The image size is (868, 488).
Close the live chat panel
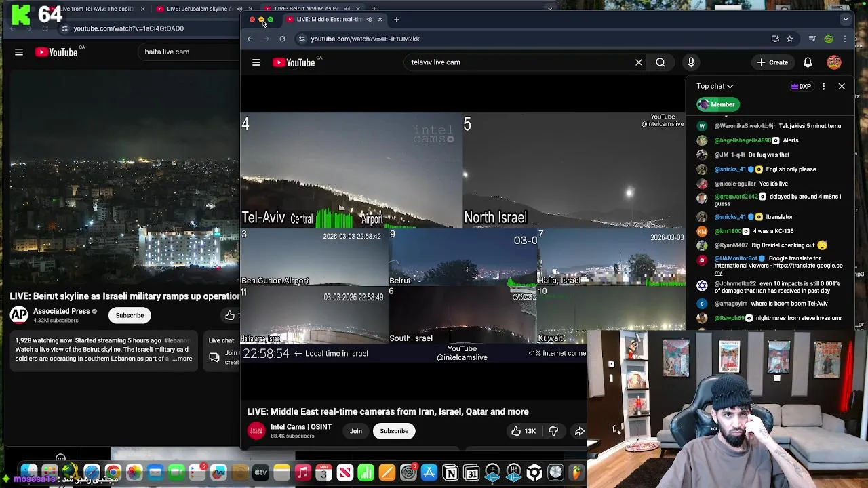point(842,87)
